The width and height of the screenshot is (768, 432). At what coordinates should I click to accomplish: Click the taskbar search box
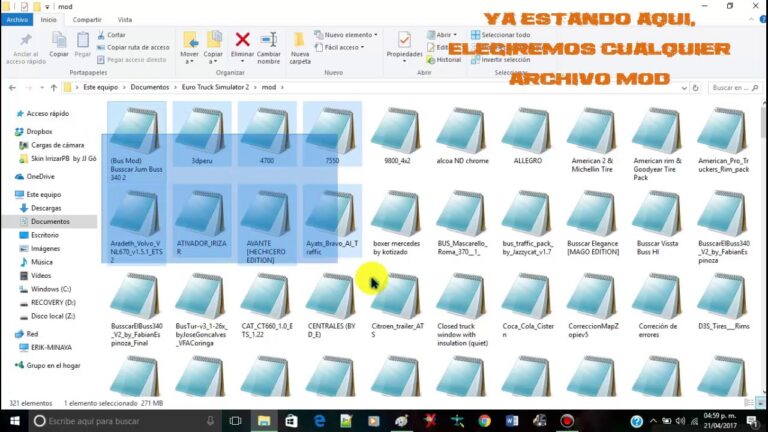(124, 421)
